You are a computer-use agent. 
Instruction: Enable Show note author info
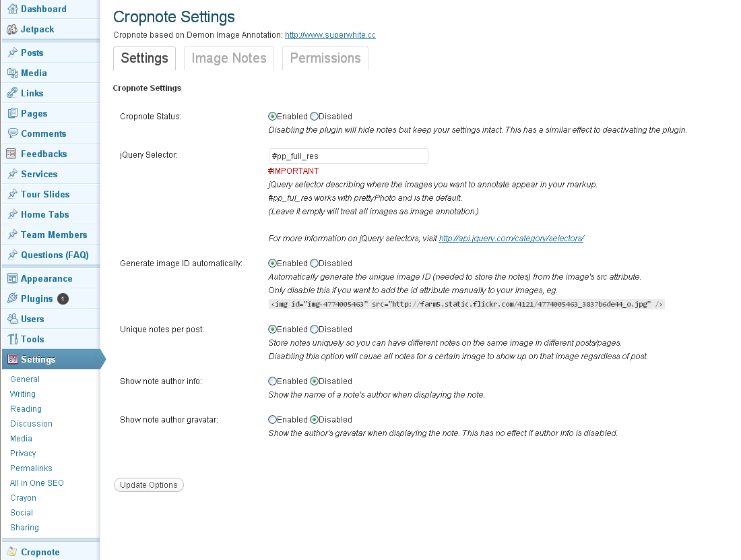click(273, 381)
